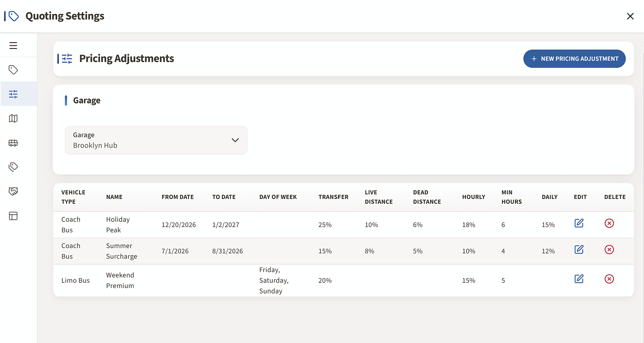Click the 7/1/2026 from date cell

coord(175,251)
